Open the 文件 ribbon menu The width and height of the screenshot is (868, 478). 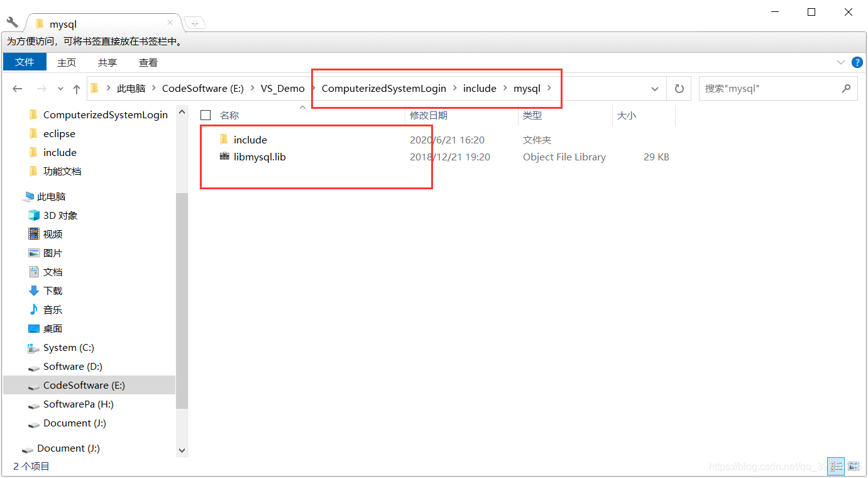25,62
